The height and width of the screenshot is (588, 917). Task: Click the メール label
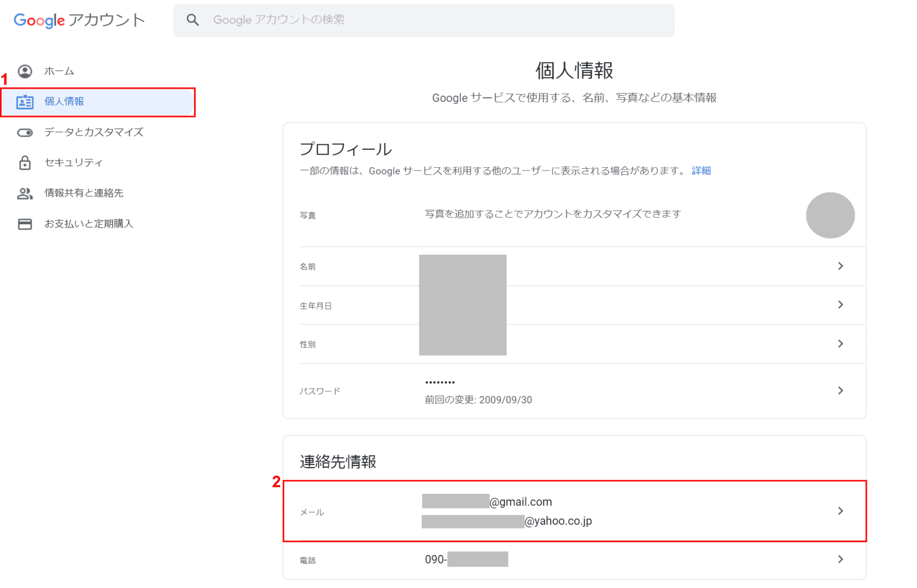tap(312, 512)
